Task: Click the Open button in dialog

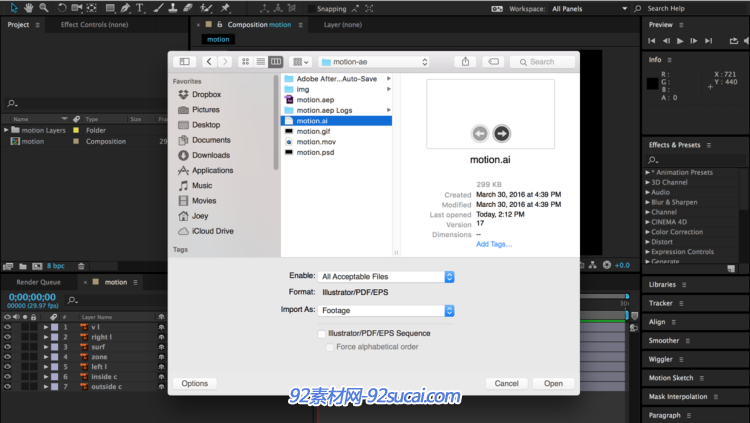Action: point(553,383)
